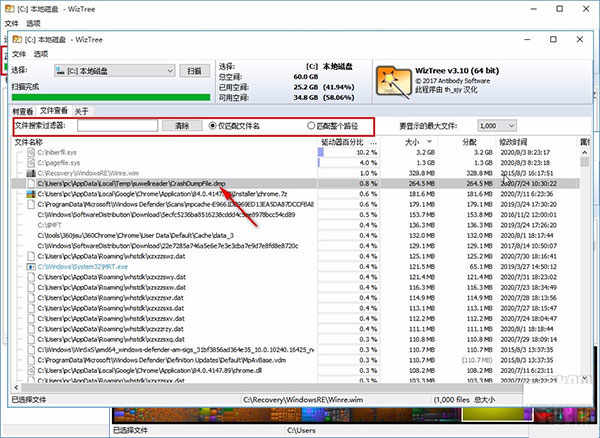Click the 修改时间 column header
Viewport: 600px width, 438px height.
[513, 142]
